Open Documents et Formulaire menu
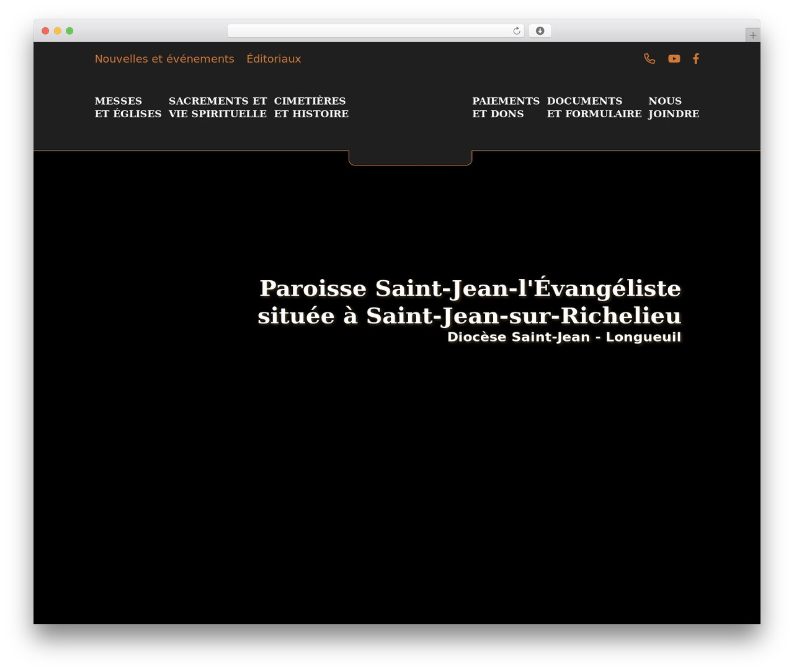This screenshot has width=794, height=672. (x=594, y=107)
